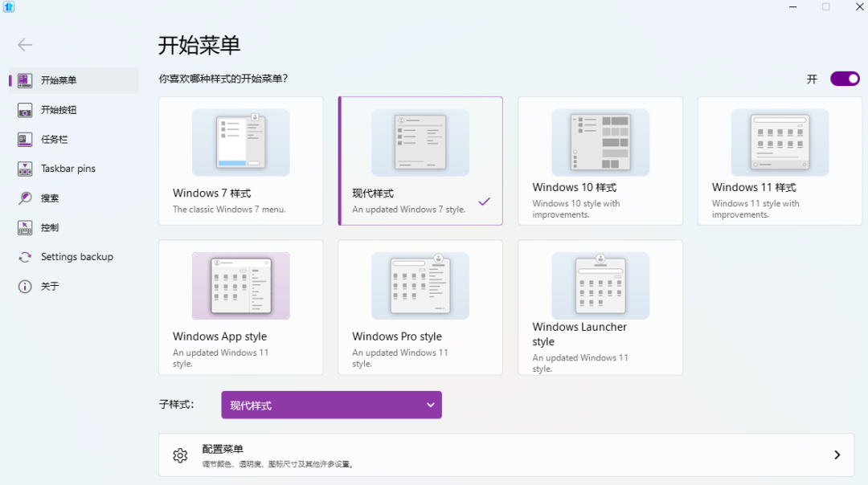Viewport: 868px width, 485px height.
Task: Expand the 配置菜单 chevron arrow
Action: click(x=837, y=455)
